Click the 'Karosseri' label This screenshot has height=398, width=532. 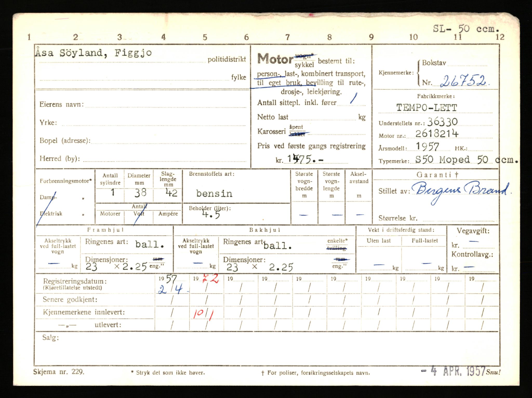(271, 132)
